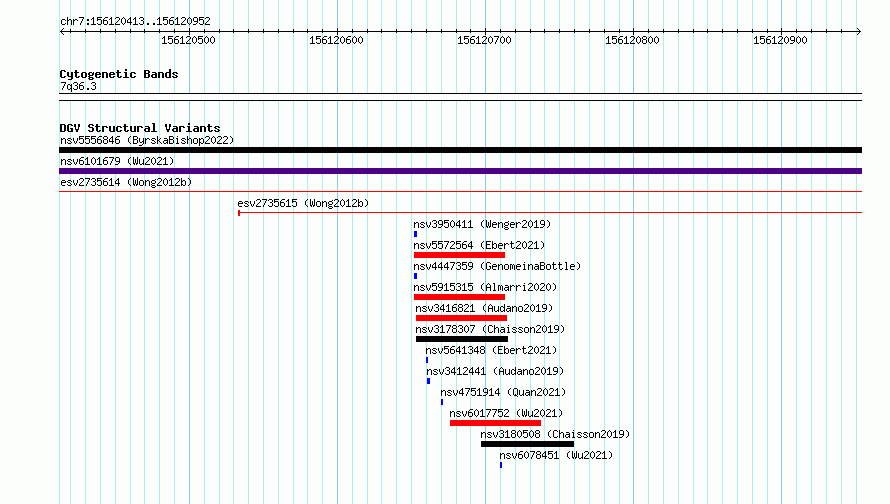Click blue marker under nsv4447359

[415, 276]
